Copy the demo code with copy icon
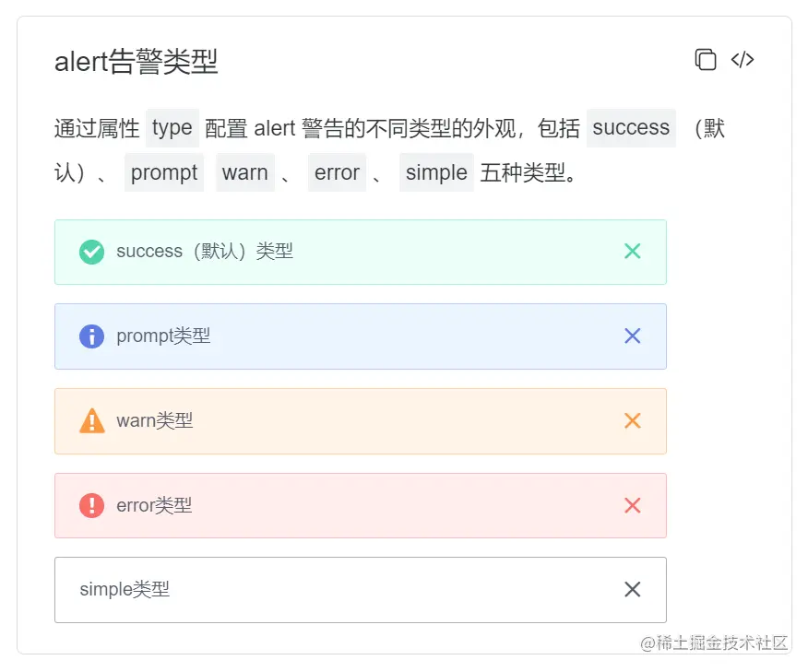The height and width of the screenshot is (672, 808). (x=706, y=59)
